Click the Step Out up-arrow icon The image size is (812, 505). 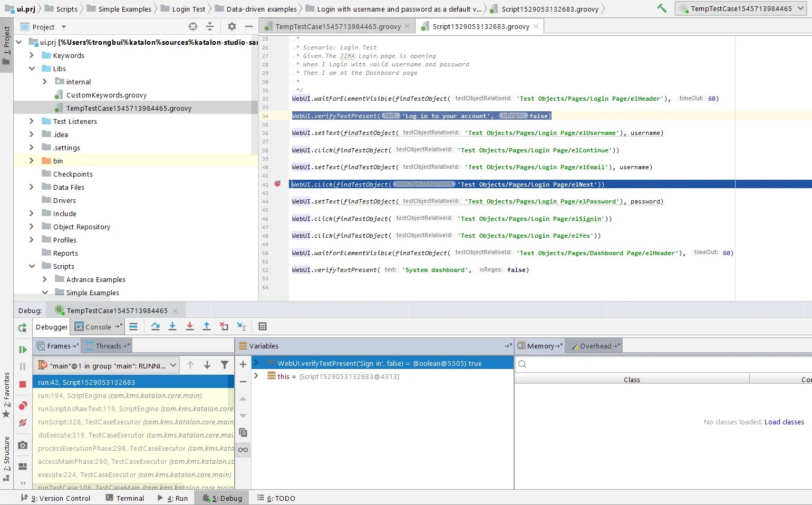tap(207, 327)
